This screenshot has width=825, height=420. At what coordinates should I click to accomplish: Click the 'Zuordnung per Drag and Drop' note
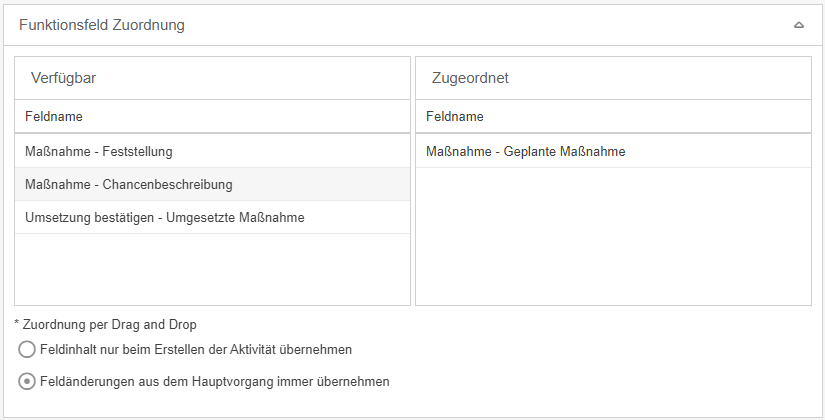point(105,324)
